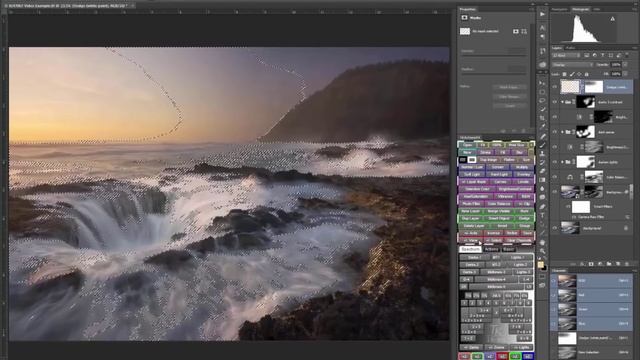640x360 pixels.
Task: Select the Brush tool
Action: pos(542,144)
